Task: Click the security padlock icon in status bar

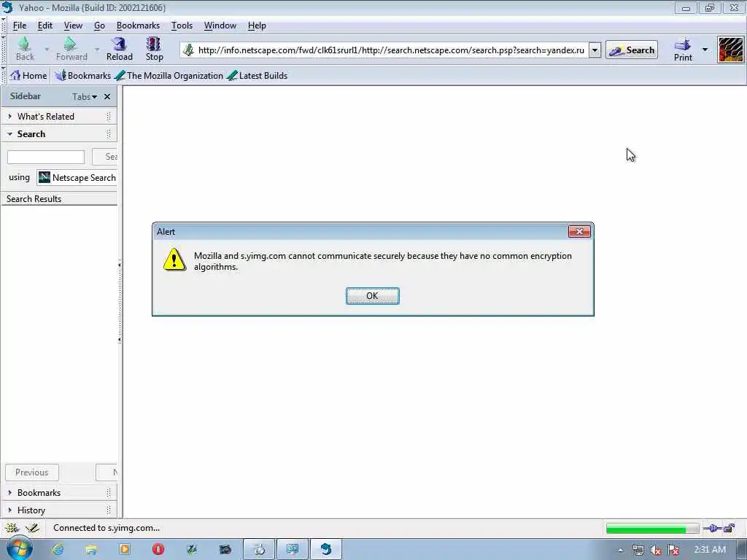Action: 729,528
